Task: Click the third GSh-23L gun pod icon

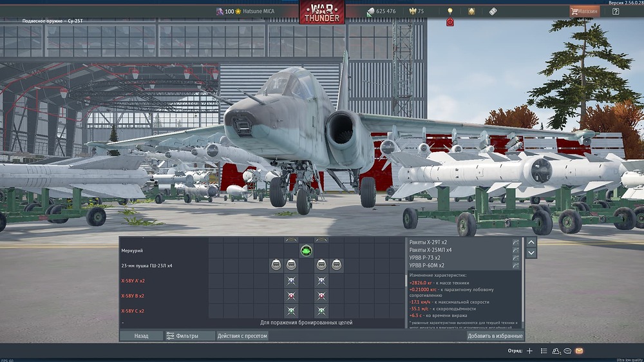Action: pyautogui.click(x=321, y=265)
